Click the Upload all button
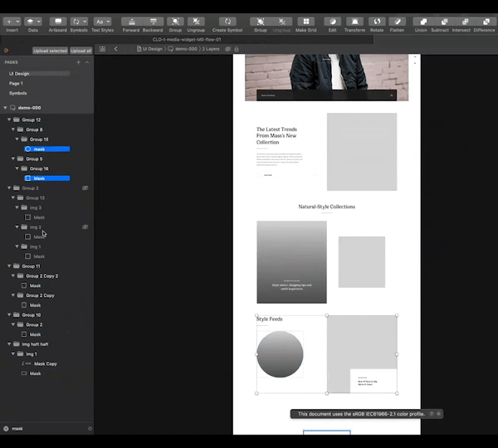This screenshot has width=498, height=448. click(x=81, y=51)
